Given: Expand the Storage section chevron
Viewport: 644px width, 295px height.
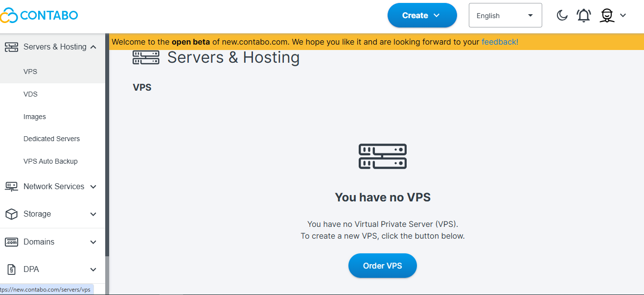Looking at the screenshot, I should click(93, 214).
